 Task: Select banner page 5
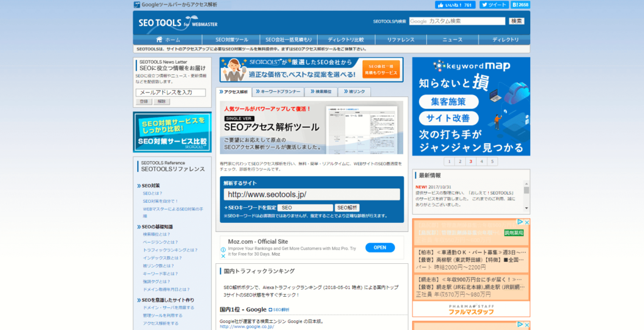click(492, 162)
